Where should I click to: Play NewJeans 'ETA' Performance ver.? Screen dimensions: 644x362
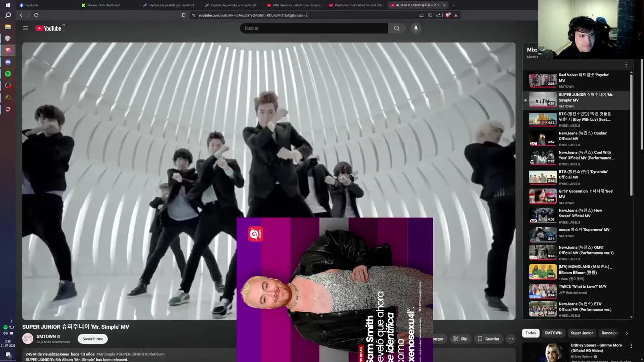577,309
